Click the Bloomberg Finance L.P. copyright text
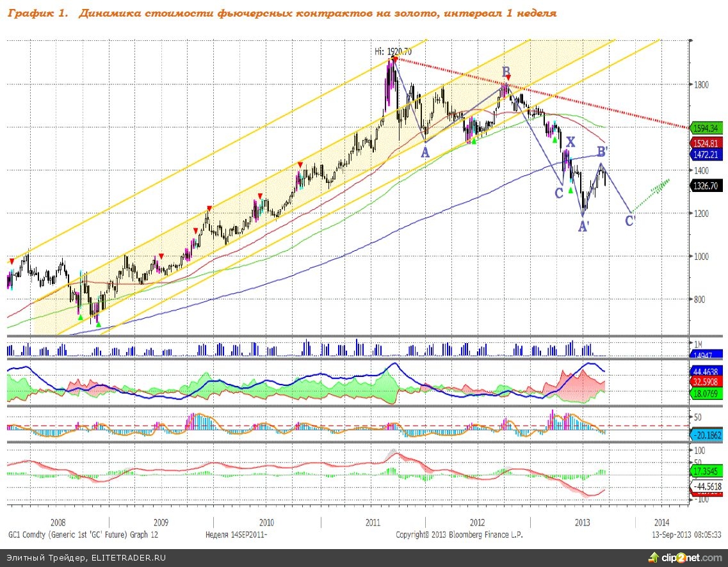Screen dimensions: 728x567 (458, 534)
